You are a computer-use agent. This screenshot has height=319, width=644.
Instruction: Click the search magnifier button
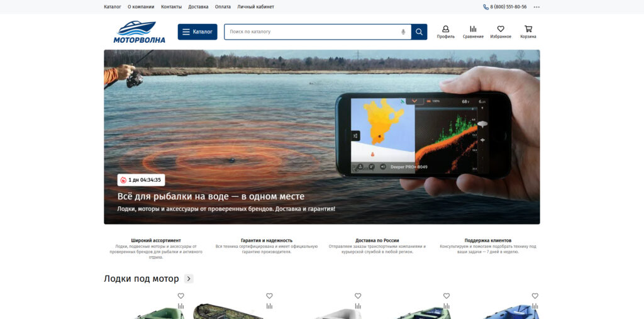(x=419, y=31)
